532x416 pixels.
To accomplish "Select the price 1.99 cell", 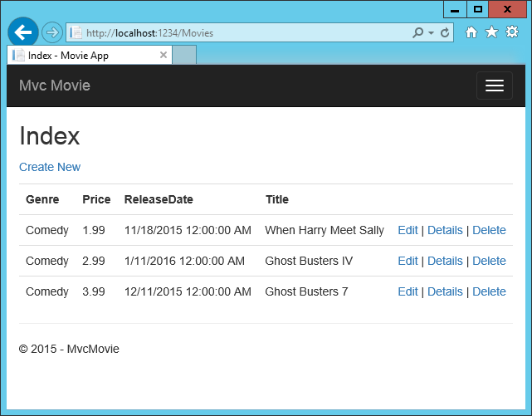I will [94, 230].
